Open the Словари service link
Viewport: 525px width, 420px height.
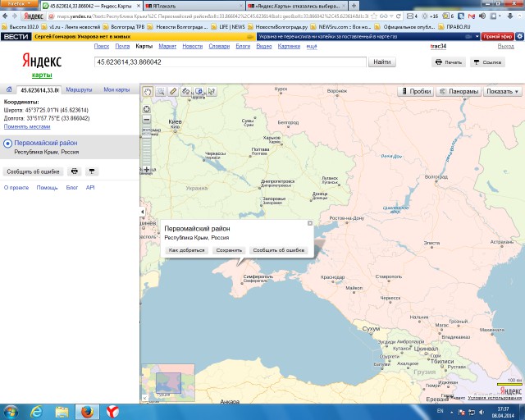pos(219,46)
